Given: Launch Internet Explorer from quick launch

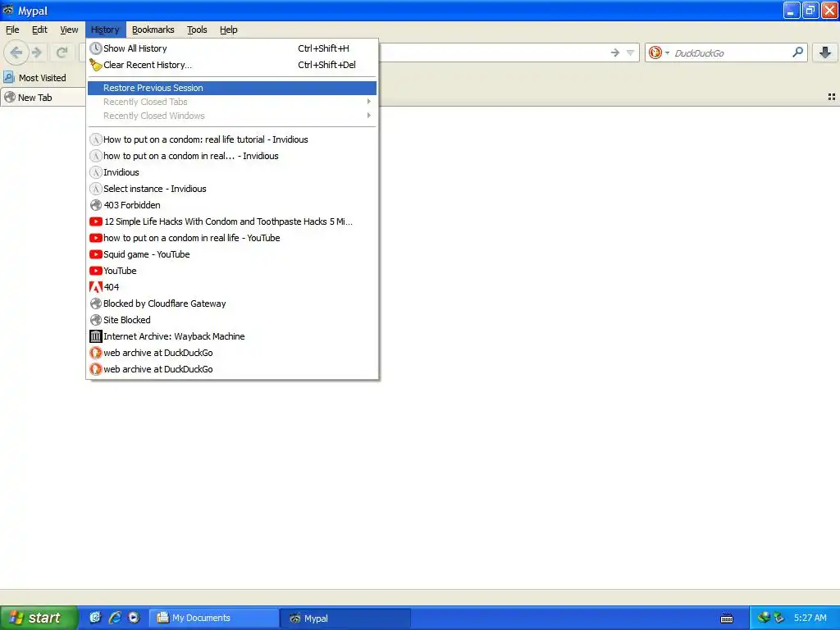Looking at the screenshot, I should (x=115, y=618).
